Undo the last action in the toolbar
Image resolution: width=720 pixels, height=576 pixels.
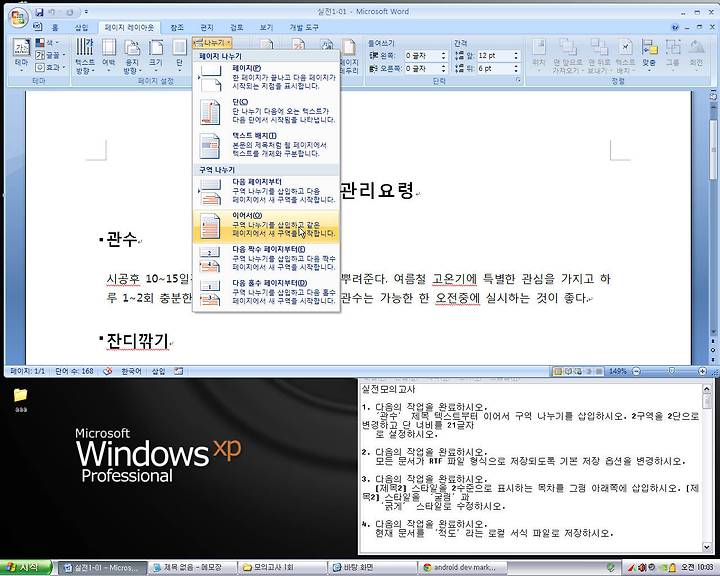tap(52, 12)
